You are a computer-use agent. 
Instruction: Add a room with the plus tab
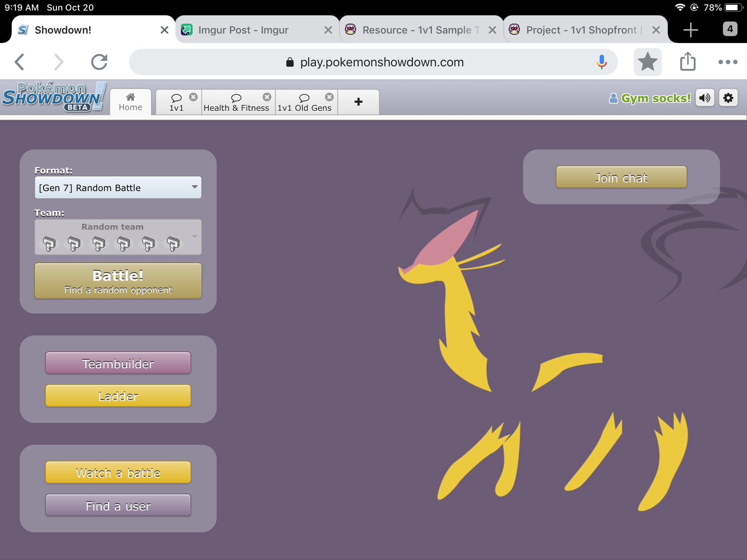pyautogui.click(x=359, y=102)
